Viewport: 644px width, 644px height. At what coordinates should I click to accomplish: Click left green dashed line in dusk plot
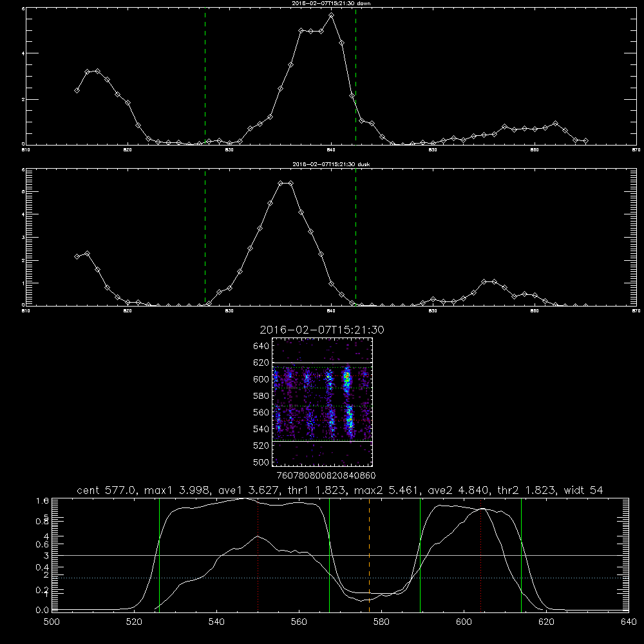click(205, 237)
